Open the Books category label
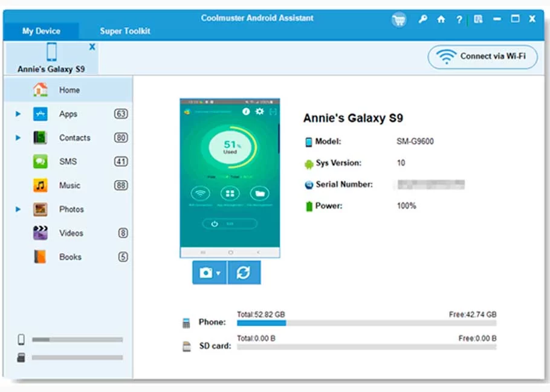Image resolution: width=550 pixels, height=392 pixels. coord(70,257)
